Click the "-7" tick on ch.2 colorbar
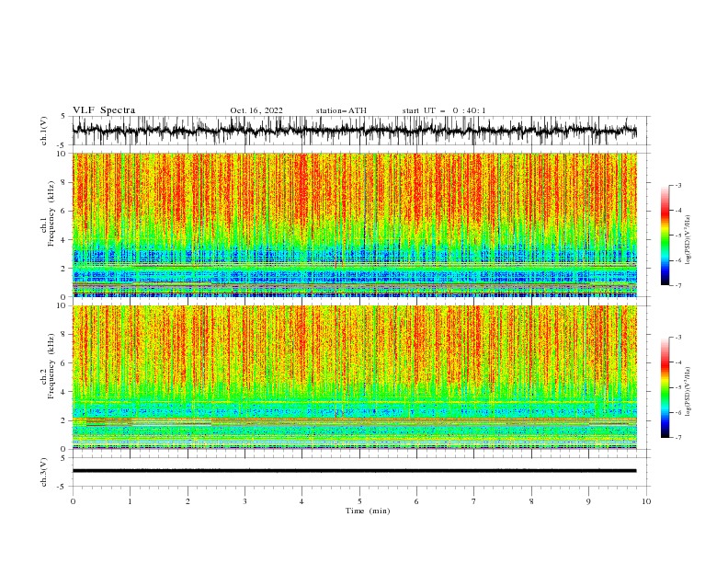The width and height of the screenshot is (728, 563). pyautogui.click(x=677, y=438)
